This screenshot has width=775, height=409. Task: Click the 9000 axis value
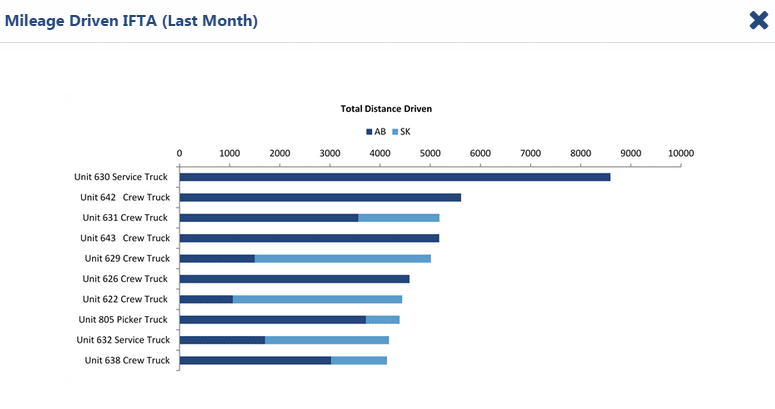[x=631, y=153]
